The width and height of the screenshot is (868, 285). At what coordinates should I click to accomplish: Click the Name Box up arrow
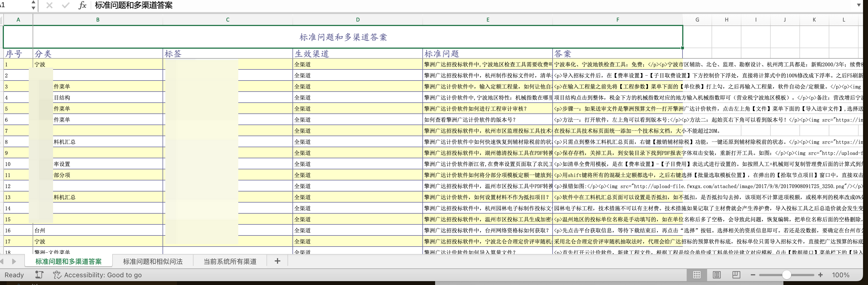click(x=33, y=3)
